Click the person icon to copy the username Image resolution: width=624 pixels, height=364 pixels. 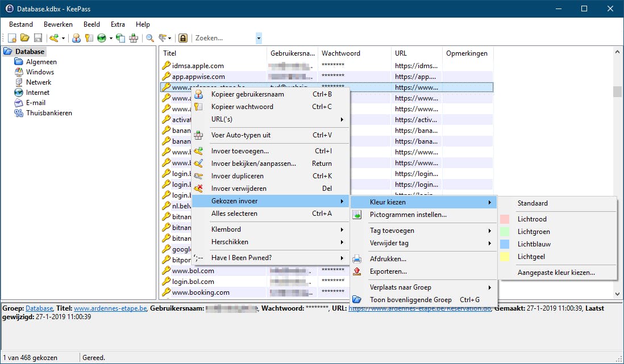click(x=77, y=38)
